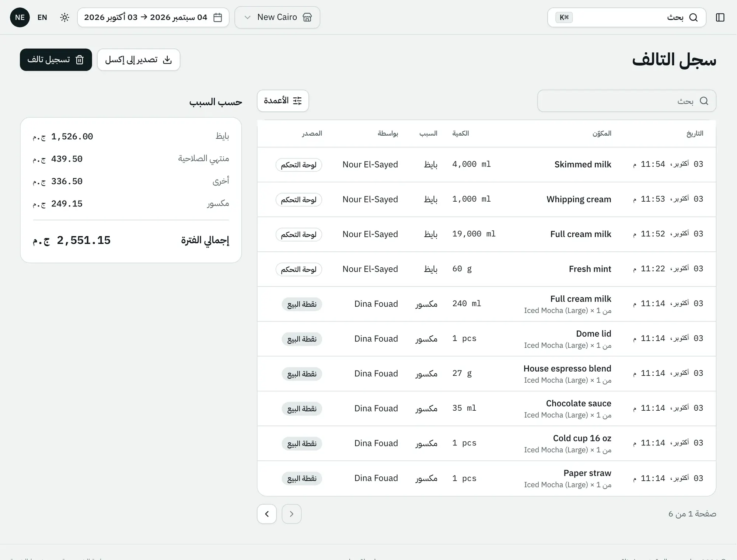
Task: Click the trash icon in تسجيل تالف button
Action: click(80, 60)
